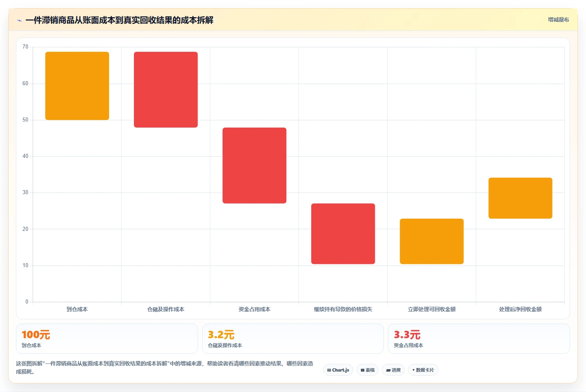Click the red 仓储及操作成本 bar
The width and height of the screenshot is (586, 392).
pyautogui.click(x=166, y=90)
